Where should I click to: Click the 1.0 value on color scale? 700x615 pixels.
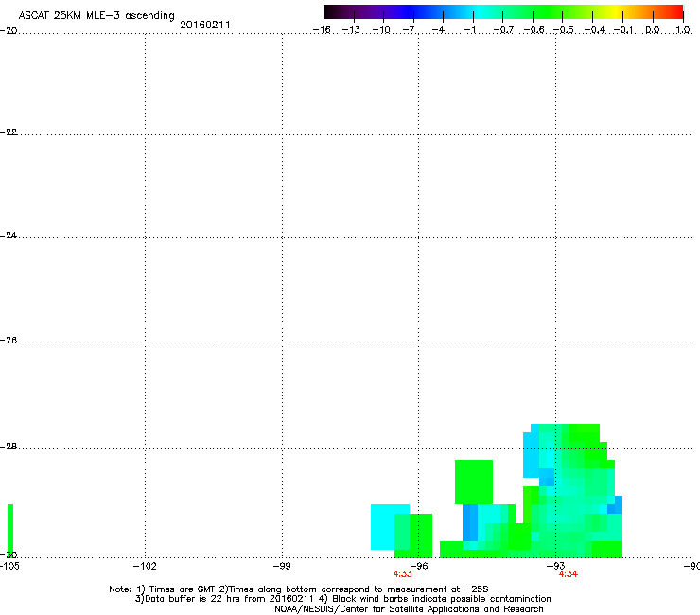[x=683, y=30]
